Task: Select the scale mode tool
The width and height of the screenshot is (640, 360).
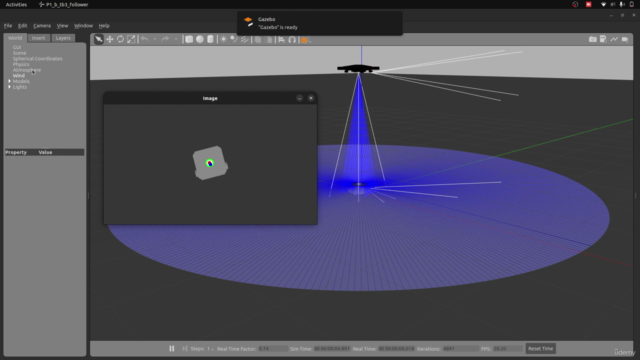Action: point(131,40)
